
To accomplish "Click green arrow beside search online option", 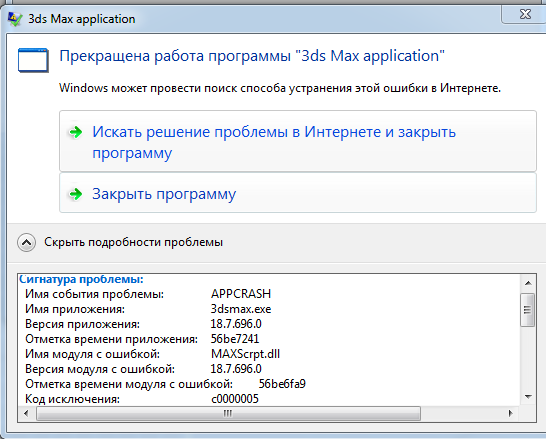I will (76, 132).
